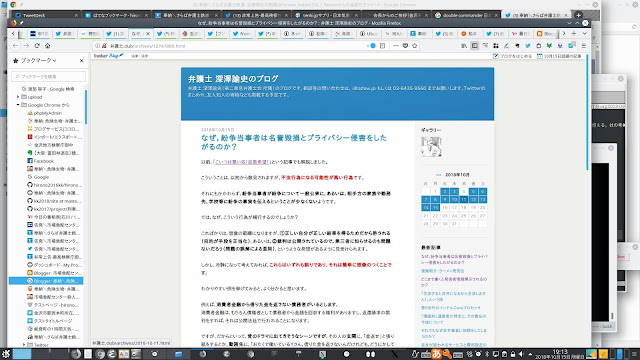This screenshot has height=360, width=640.
Task: Click the taskbar clock showing 19:13
Action: (x=560, y=354)
